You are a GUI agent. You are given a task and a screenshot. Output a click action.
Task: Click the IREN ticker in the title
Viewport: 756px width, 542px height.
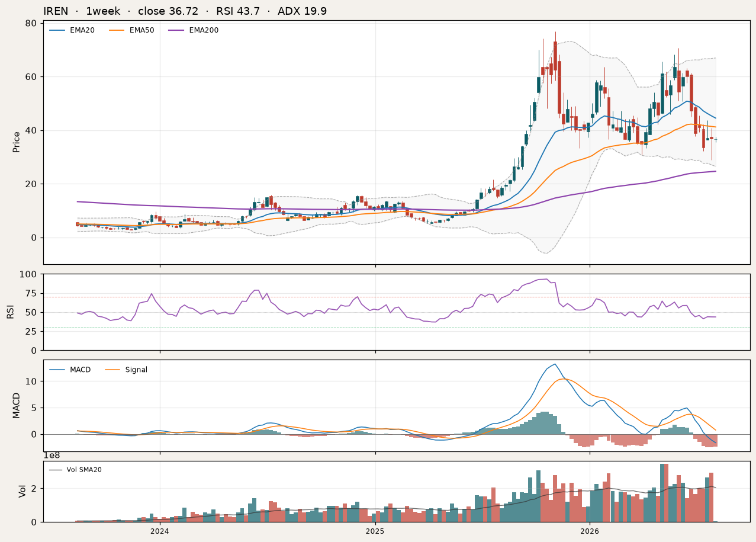pyautogui.click(x=56, y=11)
